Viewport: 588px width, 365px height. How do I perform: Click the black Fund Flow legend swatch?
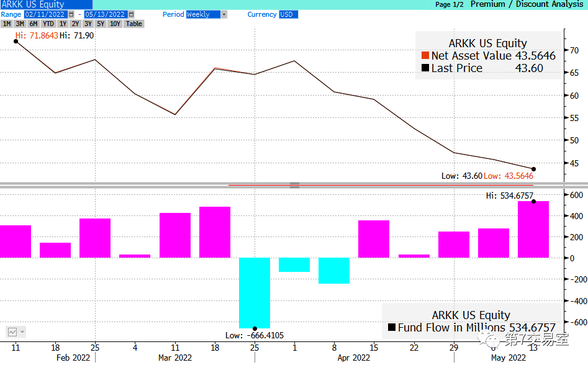pos(392,327)
